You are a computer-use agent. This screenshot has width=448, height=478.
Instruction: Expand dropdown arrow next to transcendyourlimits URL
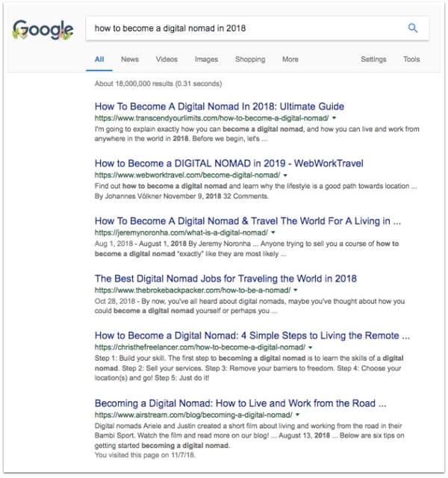pyautogui.click(x=334, y=118)
